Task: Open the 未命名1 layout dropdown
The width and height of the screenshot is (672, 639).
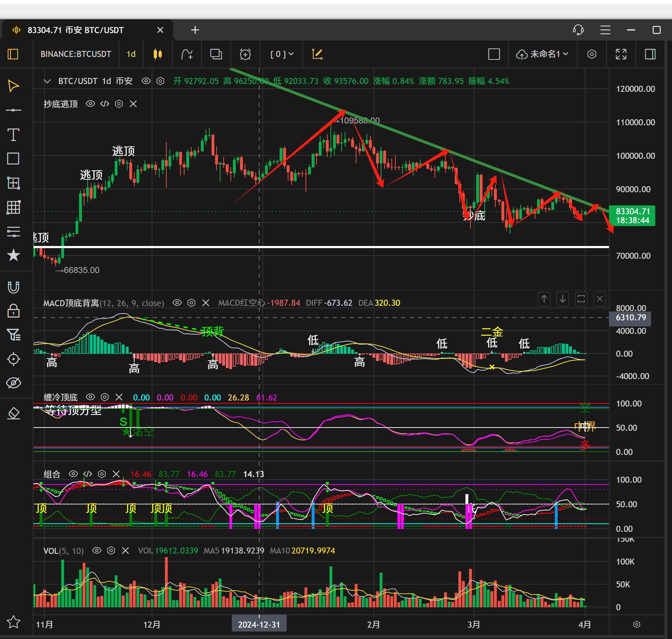Action: (542, 54)
